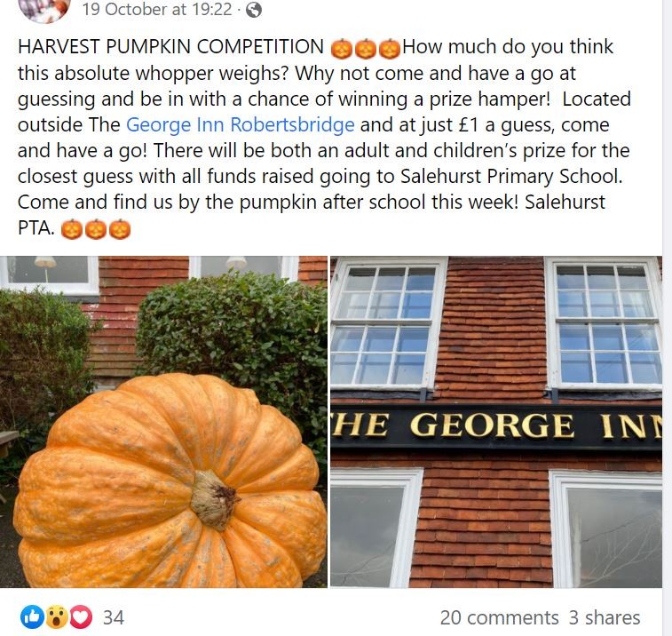Open The George Inn sign photo
The width and height of the screenshot is (672, 636).
[x=496, y=422]
